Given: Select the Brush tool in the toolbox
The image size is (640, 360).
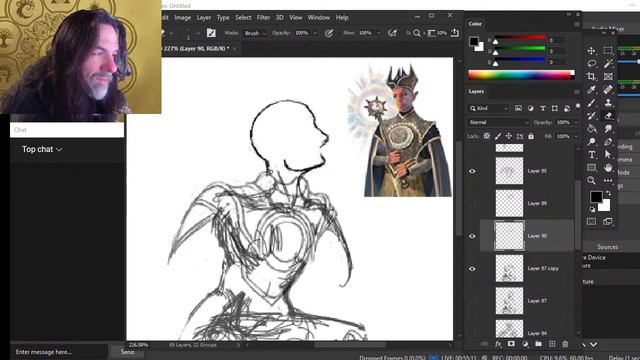Looking at the screenshot, I should [591, 102].
